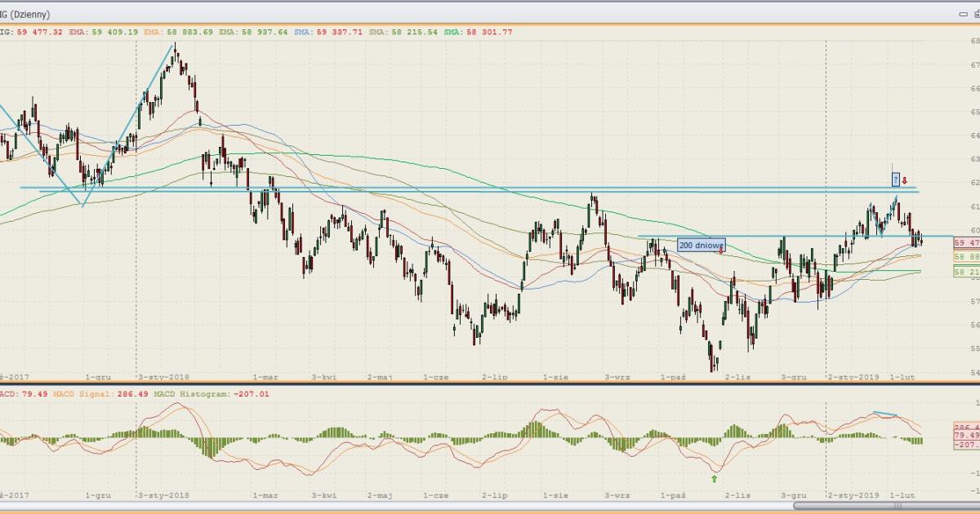This screenshot has width=980, height=514.
Task: Select the question mark annotation box
Action: [x=896, y=179]
